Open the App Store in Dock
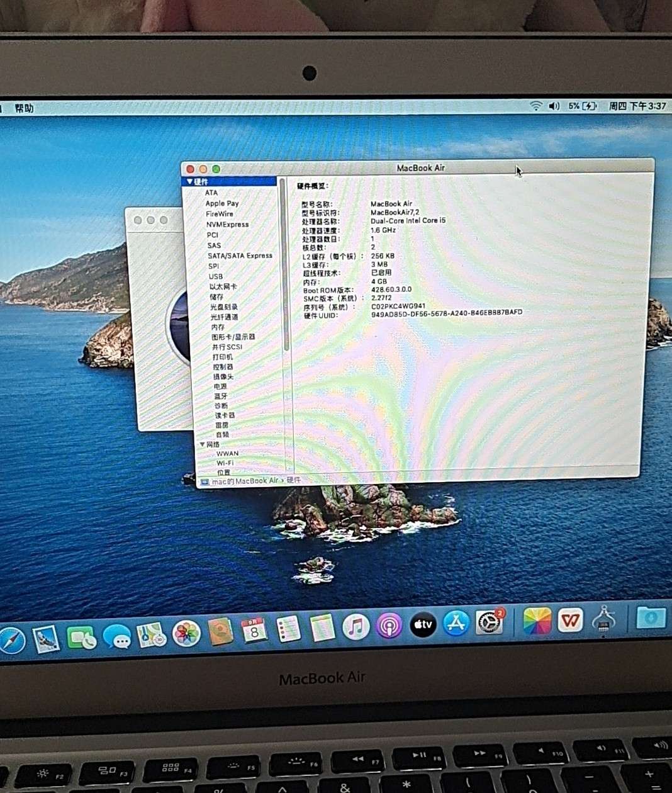This screenshot has width=672, height=793. (x=456, y=624)
